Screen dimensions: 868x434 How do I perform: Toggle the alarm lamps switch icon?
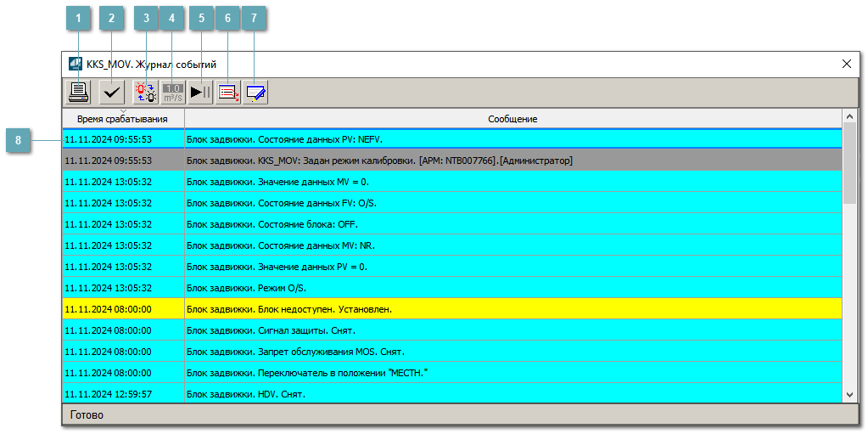point(146,92)
